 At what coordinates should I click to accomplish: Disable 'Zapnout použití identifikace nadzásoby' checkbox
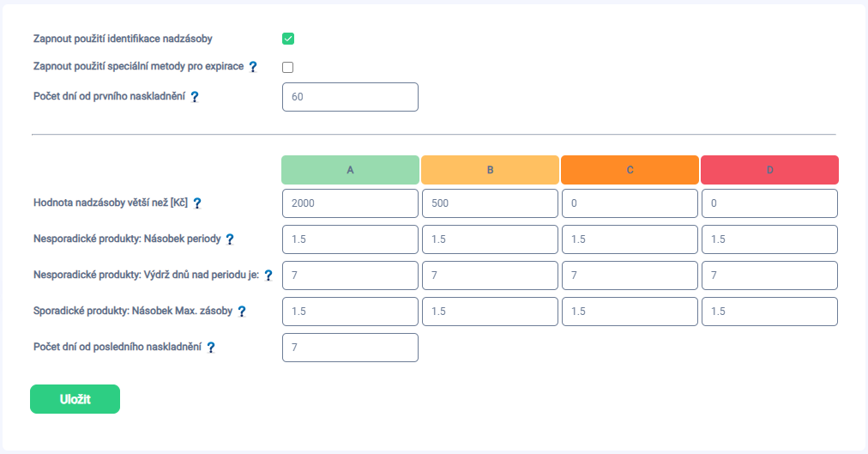[x=288, y=39]
